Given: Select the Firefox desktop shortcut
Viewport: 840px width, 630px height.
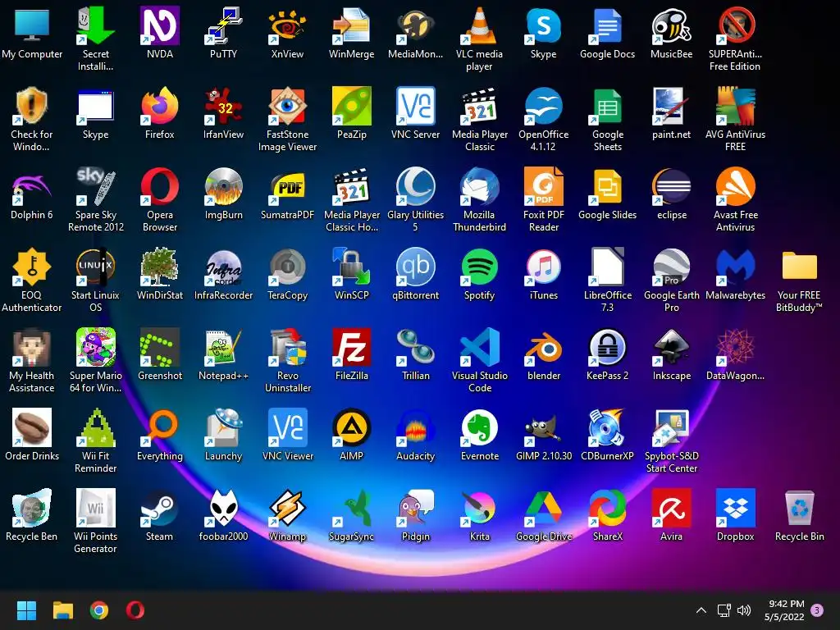Looking at the screenshot, I should pyautogui.click(x=160, y=106).
